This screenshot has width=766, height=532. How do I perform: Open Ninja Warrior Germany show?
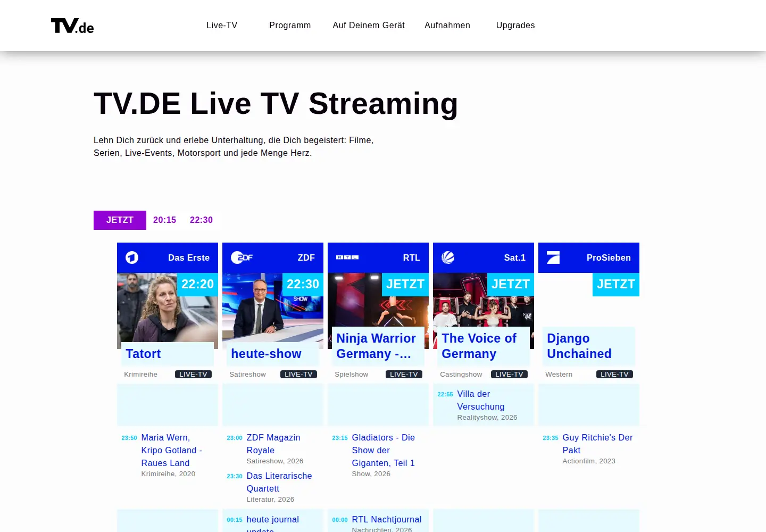(x=376, y=346)
